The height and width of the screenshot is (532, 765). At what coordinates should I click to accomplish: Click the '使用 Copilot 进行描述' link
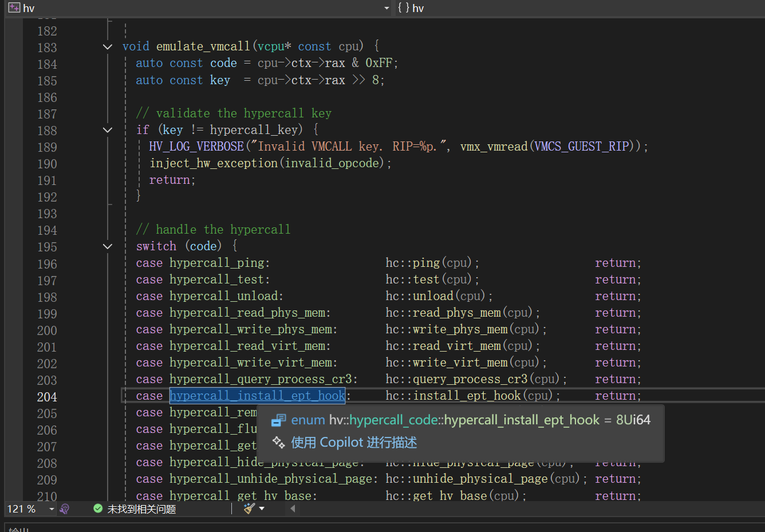[x=353, y=443]
